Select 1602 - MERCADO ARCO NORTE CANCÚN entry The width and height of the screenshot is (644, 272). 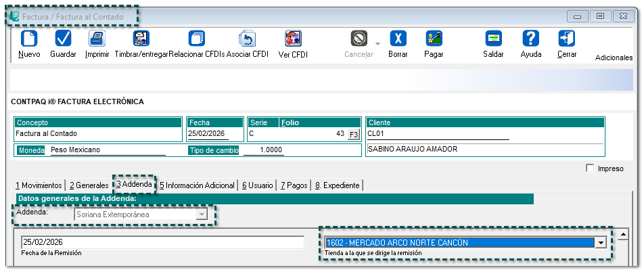460,243
